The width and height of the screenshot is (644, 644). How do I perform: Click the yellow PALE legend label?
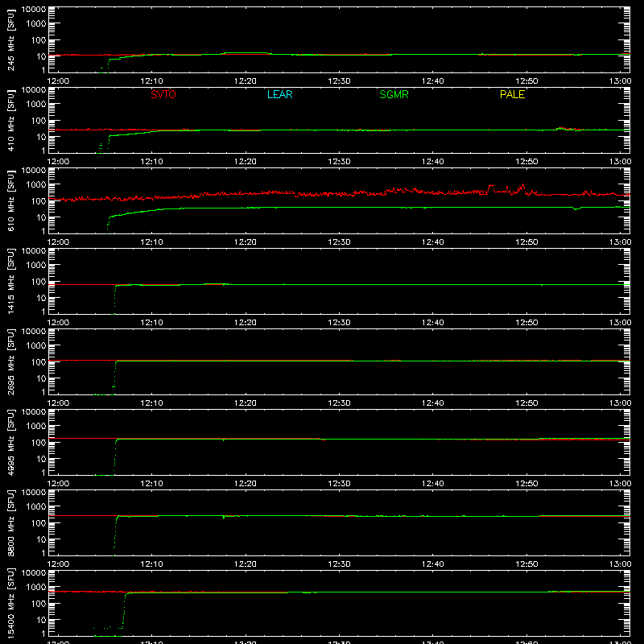[x=512, y=94]
